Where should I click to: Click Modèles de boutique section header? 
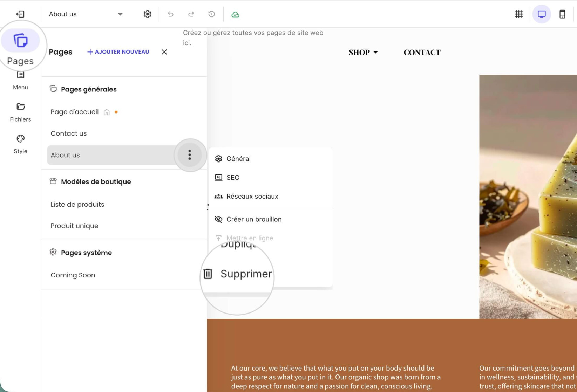tap(96, 181)
